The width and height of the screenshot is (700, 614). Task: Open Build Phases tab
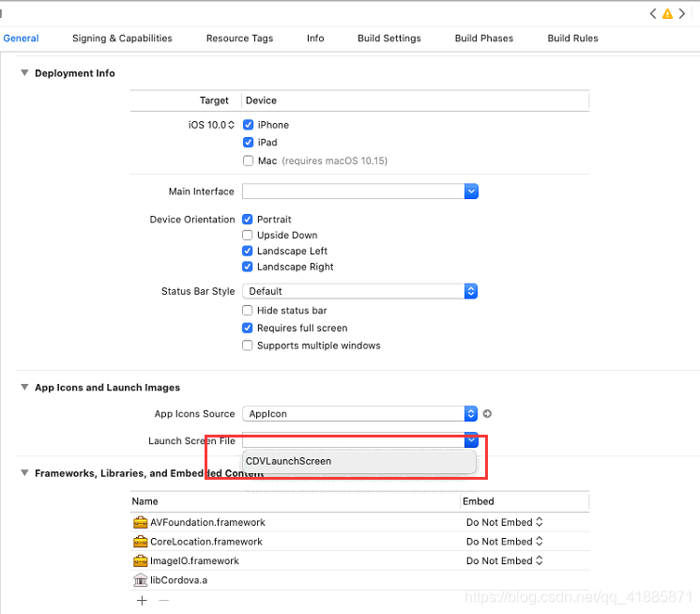coord(484,38)
